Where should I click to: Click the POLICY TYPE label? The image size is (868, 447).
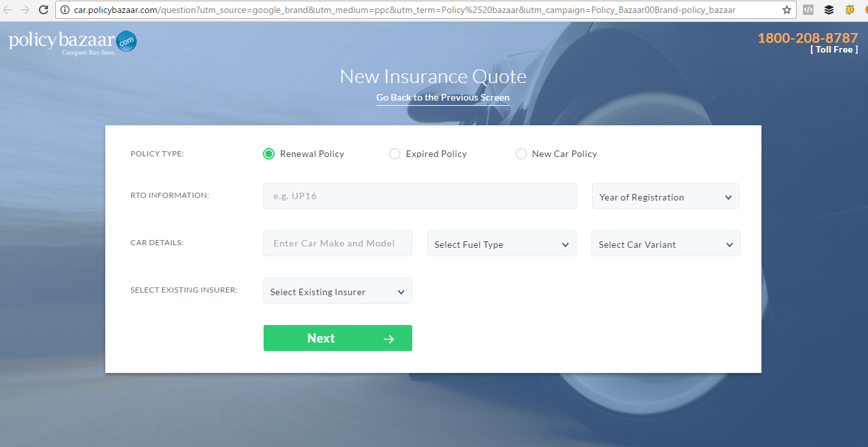pos(157,154)
